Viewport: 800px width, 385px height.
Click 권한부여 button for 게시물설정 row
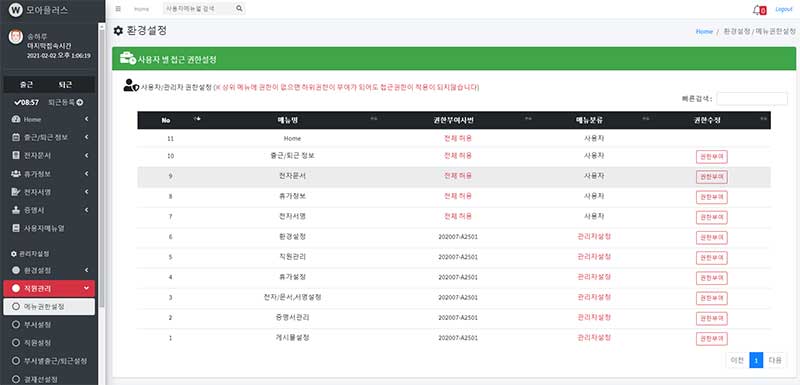(712, 339)
